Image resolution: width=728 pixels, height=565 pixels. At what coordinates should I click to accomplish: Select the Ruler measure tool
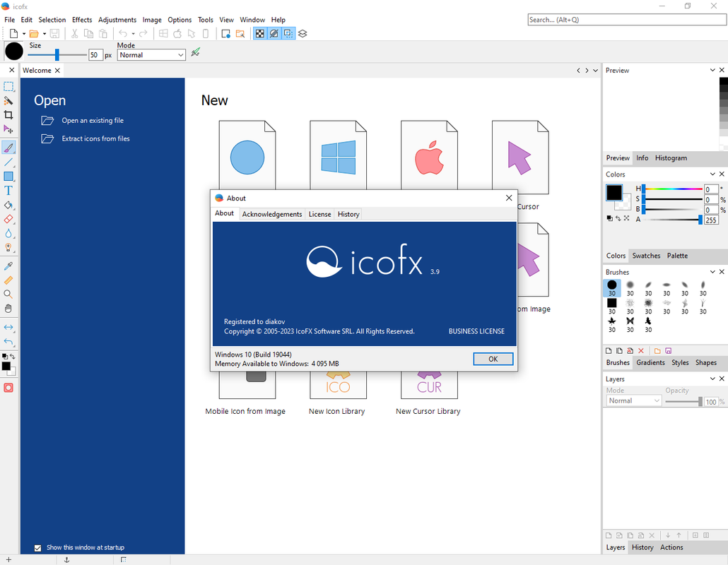coord(8,280)
